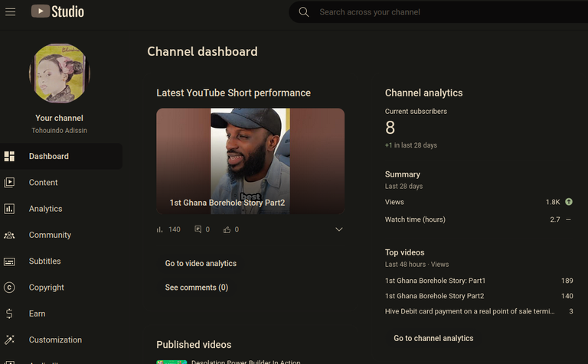Click the 'Watch time (hours)' label
The width and height of the screenshot is (588, 364).
(415, 219)
